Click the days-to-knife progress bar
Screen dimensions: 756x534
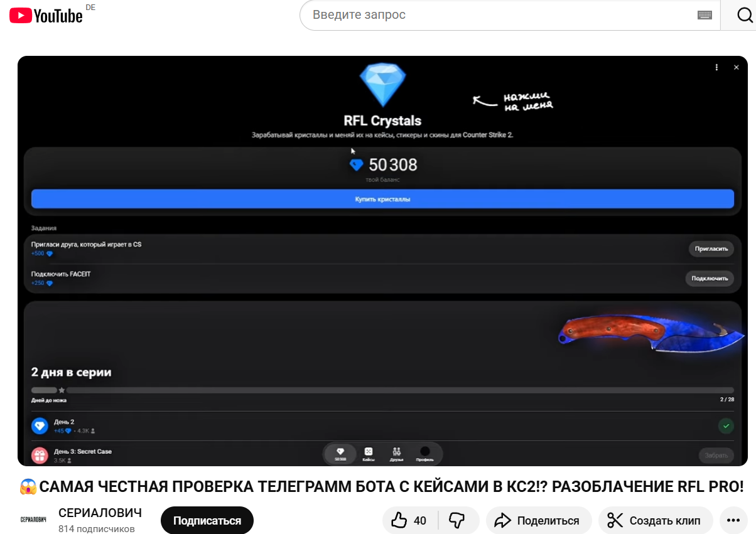coord(382,390)
